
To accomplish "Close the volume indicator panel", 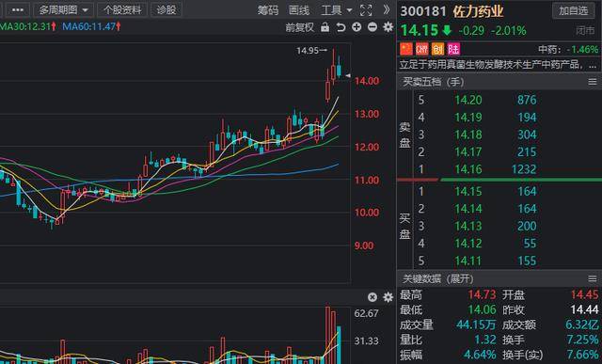I will click(372, 297).
